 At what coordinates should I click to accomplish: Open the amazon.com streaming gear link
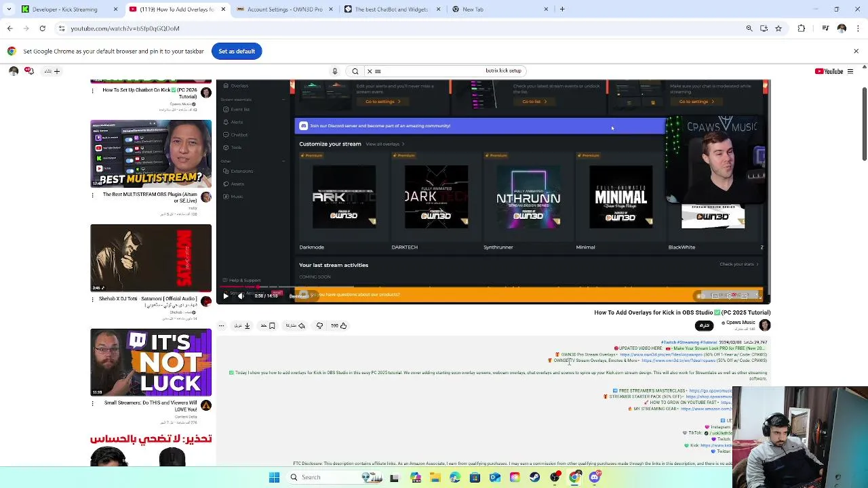coord(706,409)
